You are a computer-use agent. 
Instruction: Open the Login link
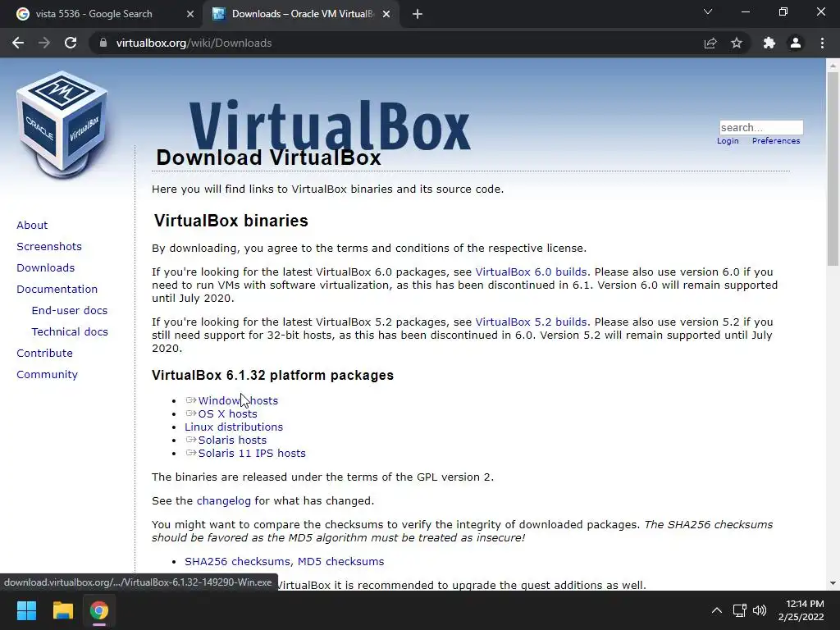[728, 141]
